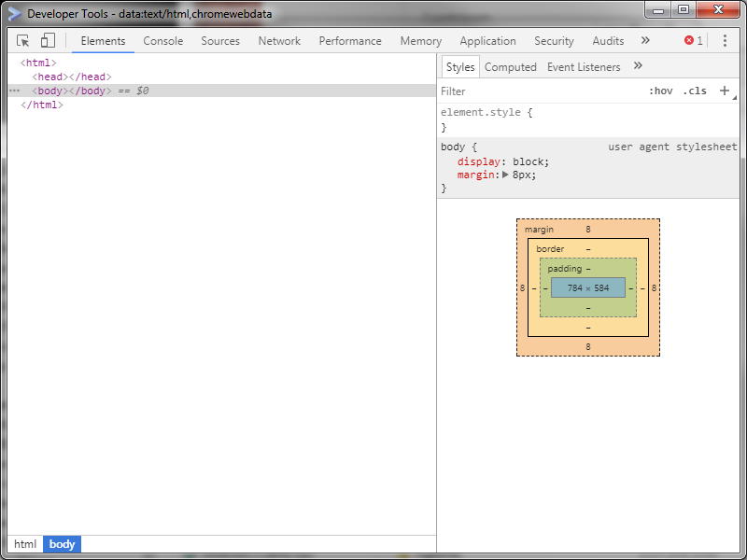Select the Computed styles tab
747x560 pixels.
point(510,67)
